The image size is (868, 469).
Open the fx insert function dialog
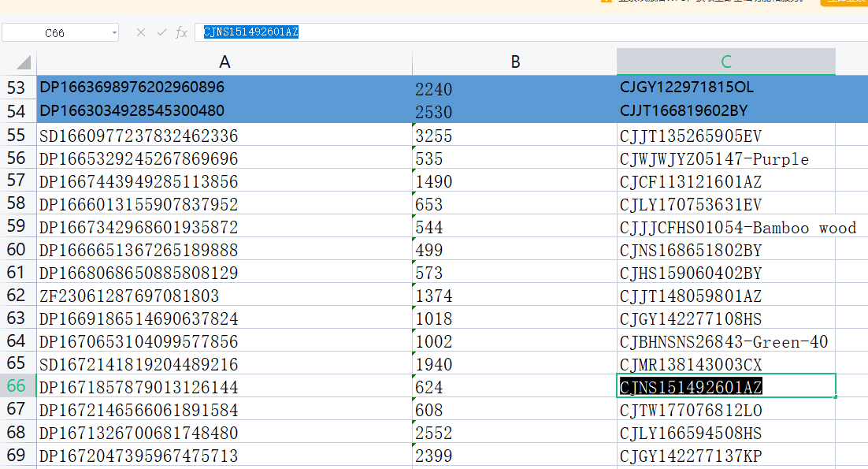(x=182, y=32)
